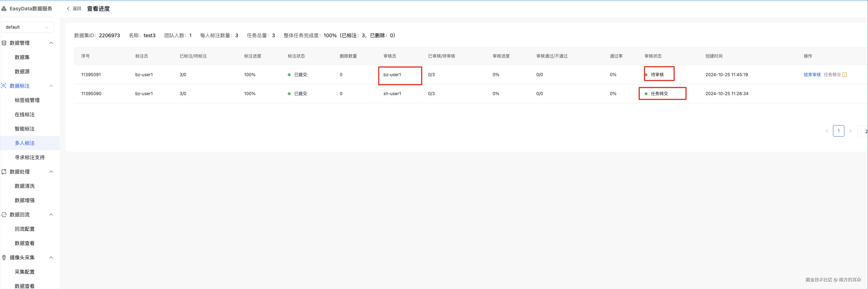The width and height of the screenshot is (868, 289).
Task: Click the 数据回流 cycle icon
Action: tap(4, 215)
